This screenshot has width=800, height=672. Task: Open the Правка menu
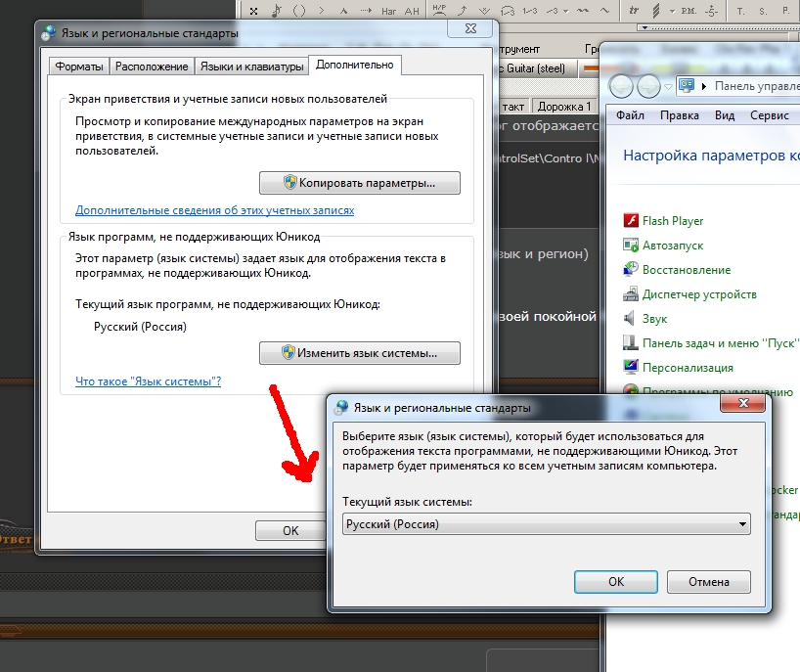coord(679,115)
